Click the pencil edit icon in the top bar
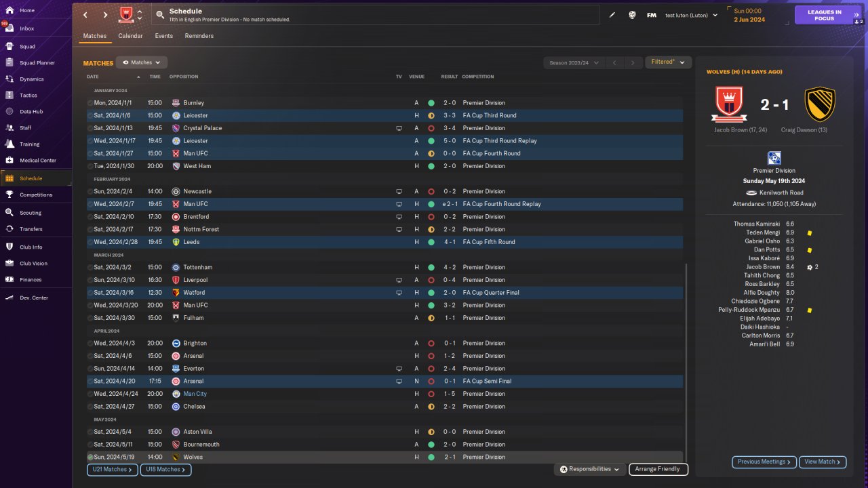 [x=612, y=15]
